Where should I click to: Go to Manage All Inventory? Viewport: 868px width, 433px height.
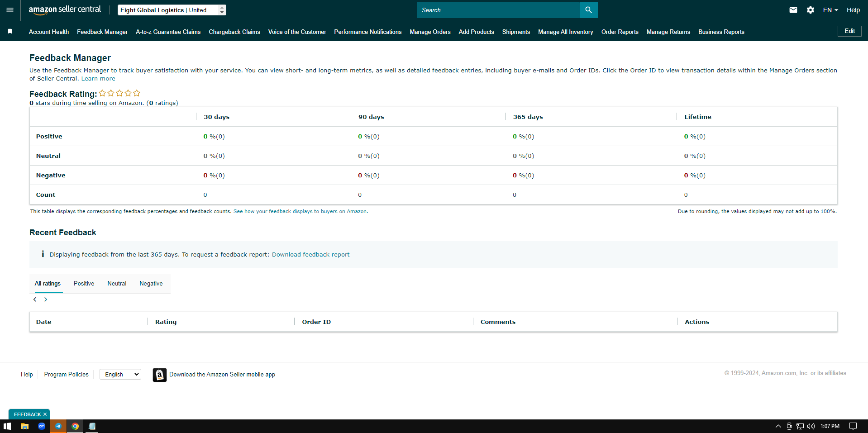tap(565, 32)
